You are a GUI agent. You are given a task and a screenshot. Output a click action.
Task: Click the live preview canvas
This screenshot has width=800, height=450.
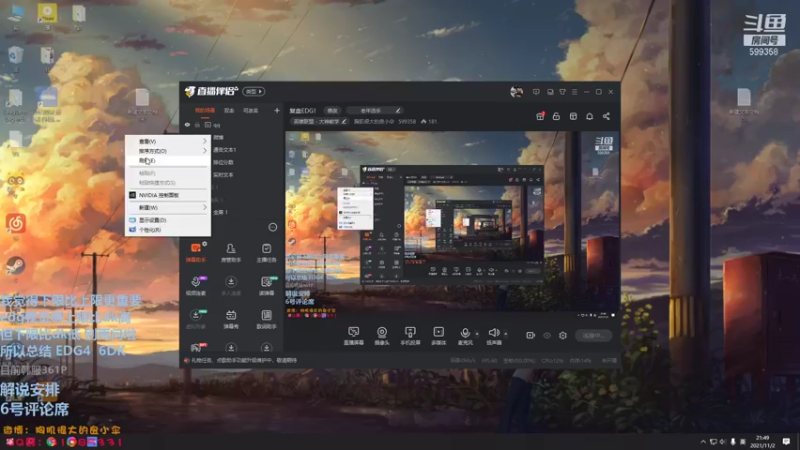[452, 226]
